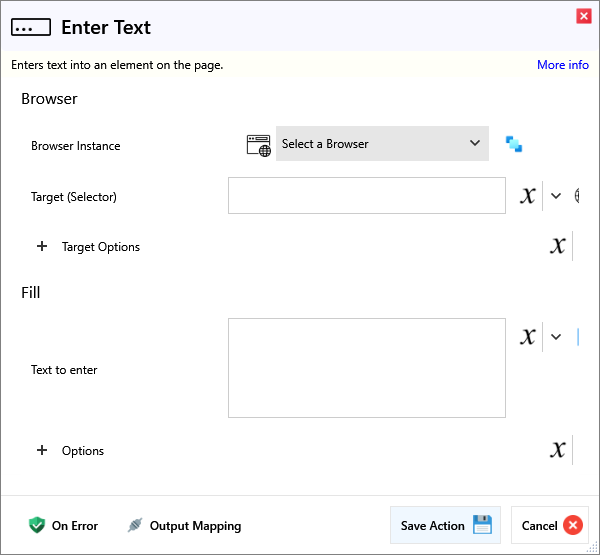Click the variable x icon in Options row

point(558,450)
